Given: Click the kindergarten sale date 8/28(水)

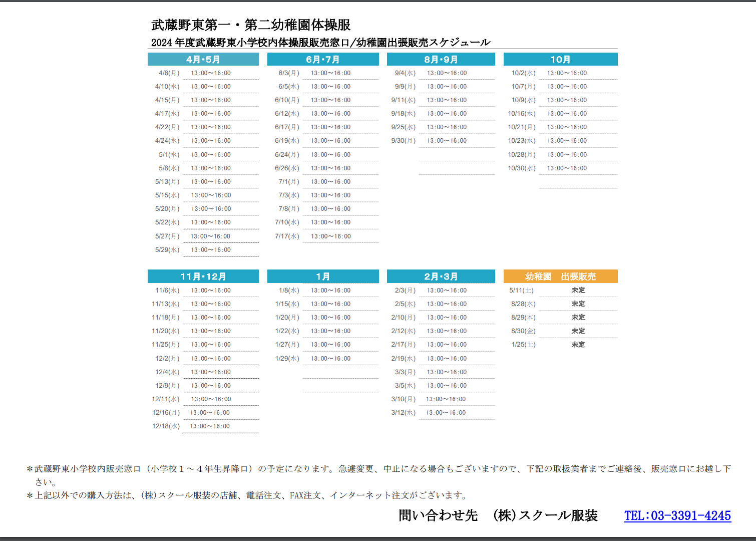Looking at the screenshot, I should coord(523,304).
